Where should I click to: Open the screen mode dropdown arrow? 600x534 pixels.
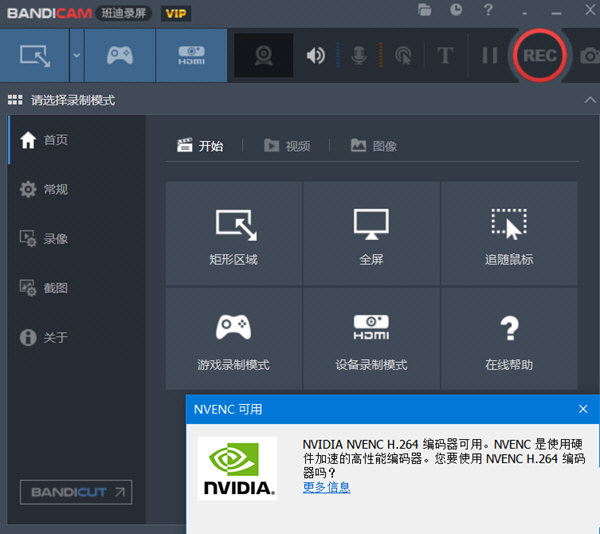pyautogui.click(x=77, y=55)
